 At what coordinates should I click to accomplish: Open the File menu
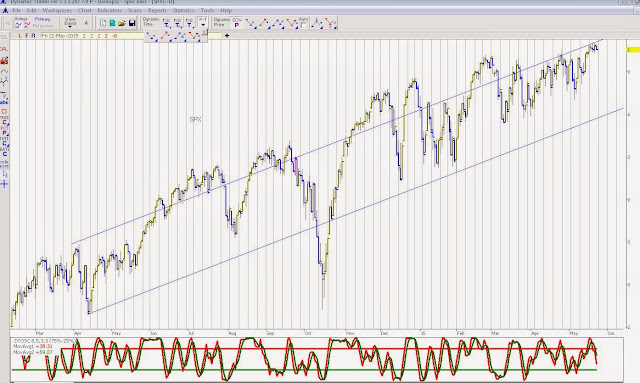[16, 10]
